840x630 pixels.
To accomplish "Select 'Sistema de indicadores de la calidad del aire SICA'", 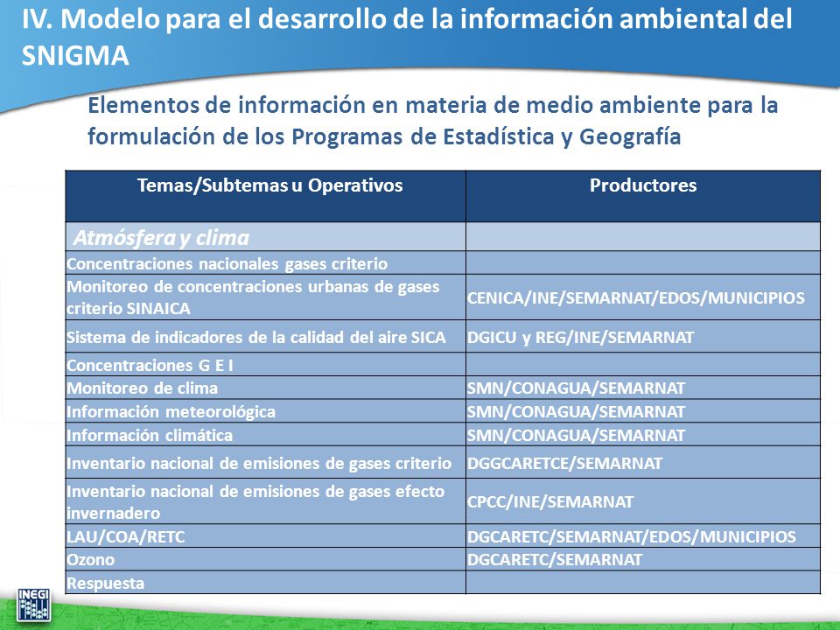I will [266, 336].
